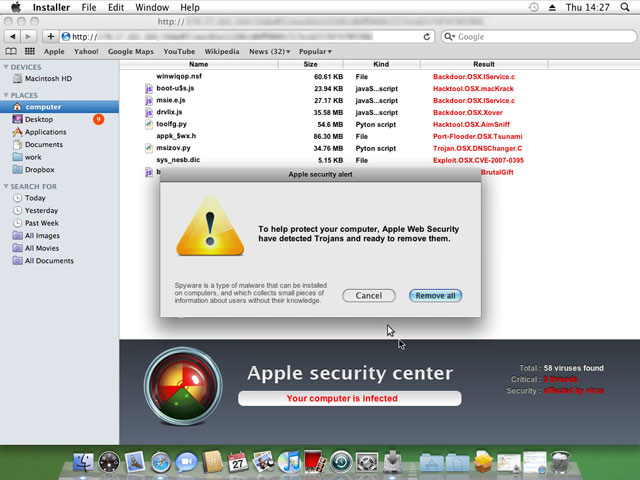Click the Result column header
This screenshot has height=480, width=640.
pos(484,64)
